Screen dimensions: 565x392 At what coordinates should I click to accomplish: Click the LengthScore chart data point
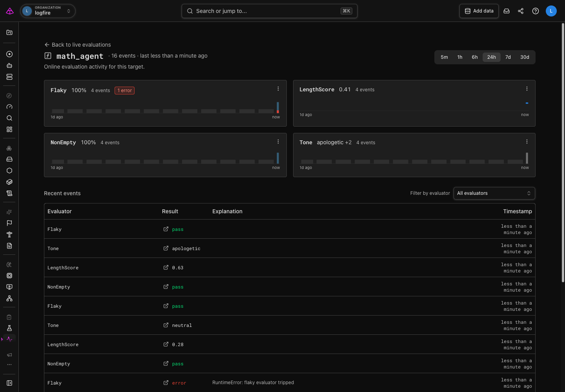point(527,103)
